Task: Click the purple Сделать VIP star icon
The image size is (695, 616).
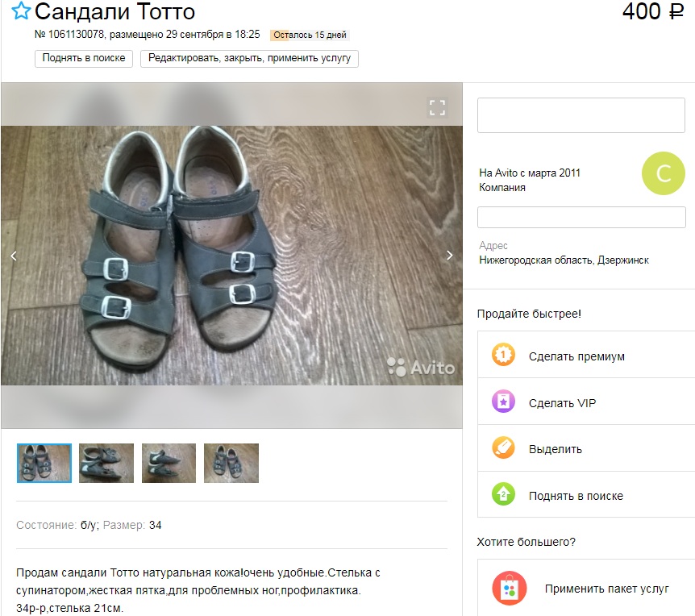Action: click(503, 402)
